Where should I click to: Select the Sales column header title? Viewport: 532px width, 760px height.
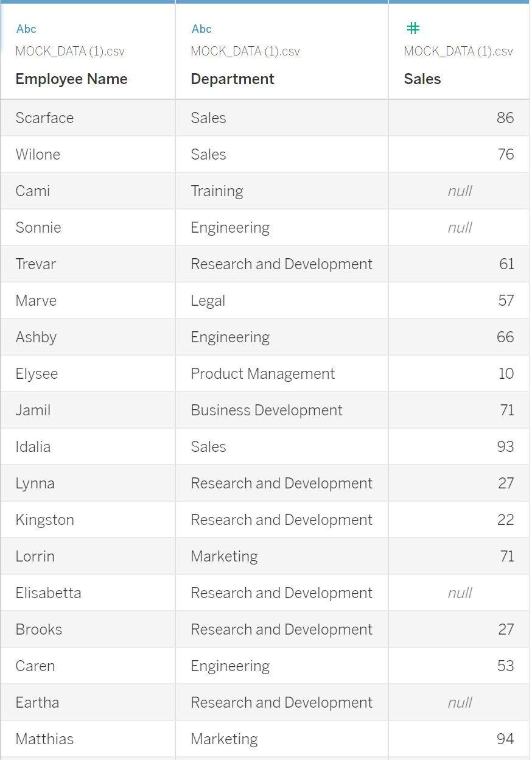422,79
